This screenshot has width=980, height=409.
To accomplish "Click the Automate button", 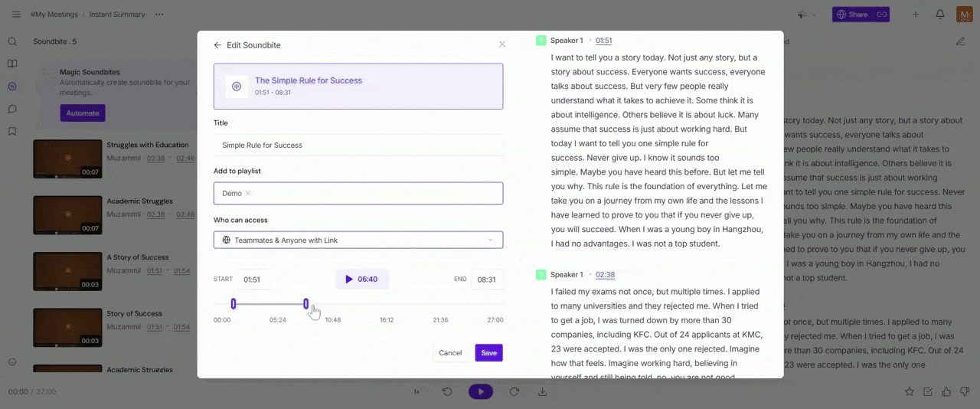I will pos(83,113).
